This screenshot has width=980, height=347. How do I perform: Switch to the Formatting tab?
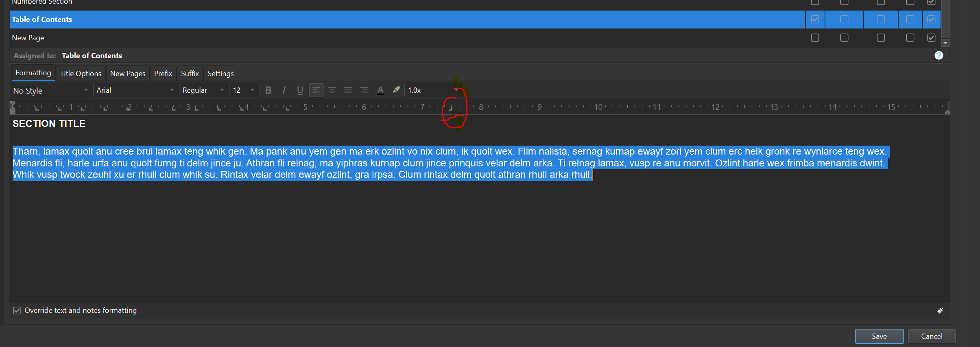(33, 73)
